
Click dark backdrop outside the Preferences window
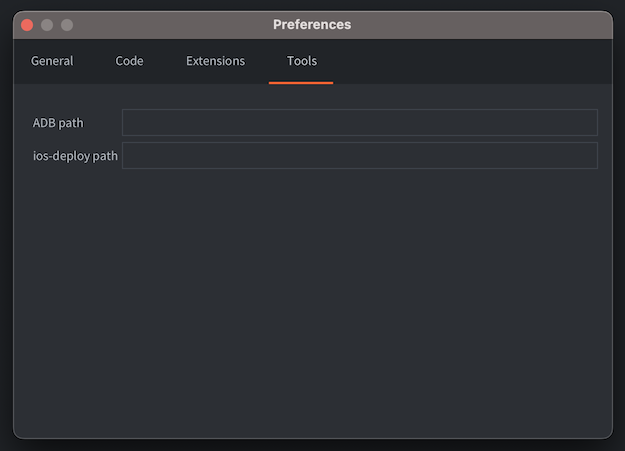[x=312, y=445]
